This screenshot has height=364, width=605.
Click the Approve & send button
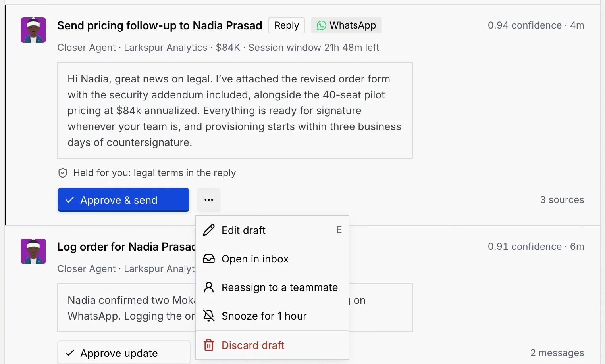pos(123,200)
